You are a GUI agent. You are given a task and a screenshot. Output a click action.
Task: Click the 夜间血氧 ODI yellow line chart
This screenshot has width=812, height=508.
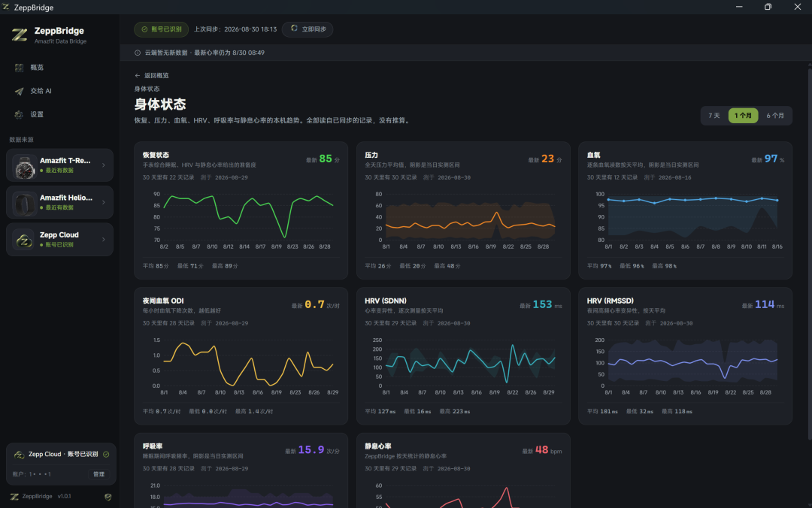tap(249, 363)
